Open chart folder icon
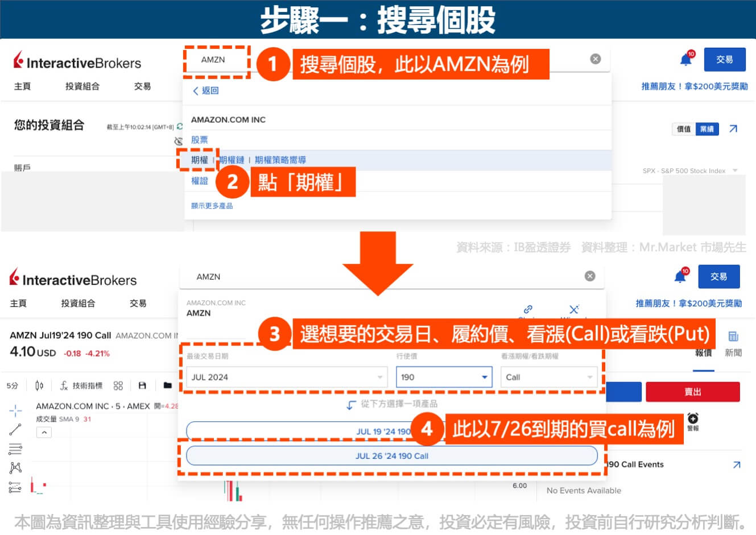756x535 pixels. click(167, 385)
